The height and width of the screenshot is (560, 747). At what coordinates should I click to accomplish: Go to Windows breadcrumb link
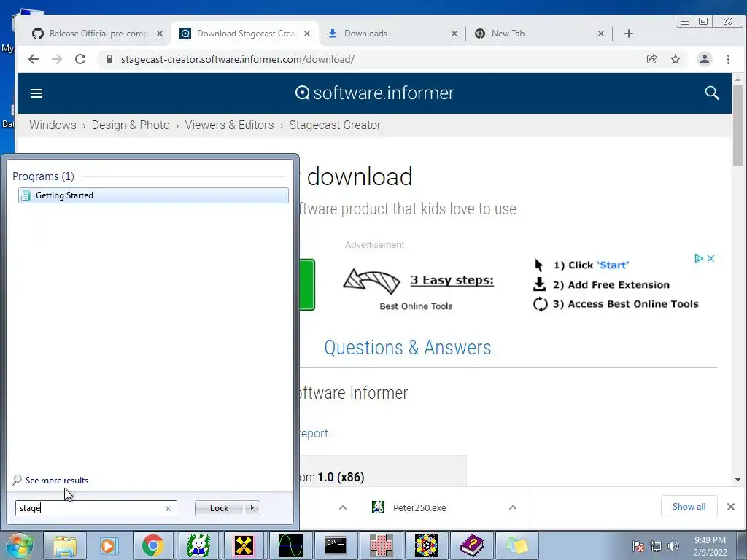53,125
